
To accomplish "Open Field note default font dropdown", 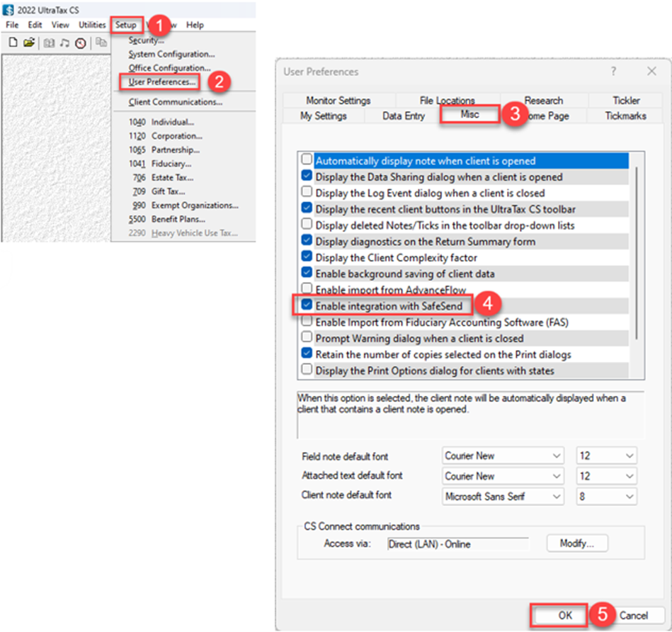I will coord(503,456).
